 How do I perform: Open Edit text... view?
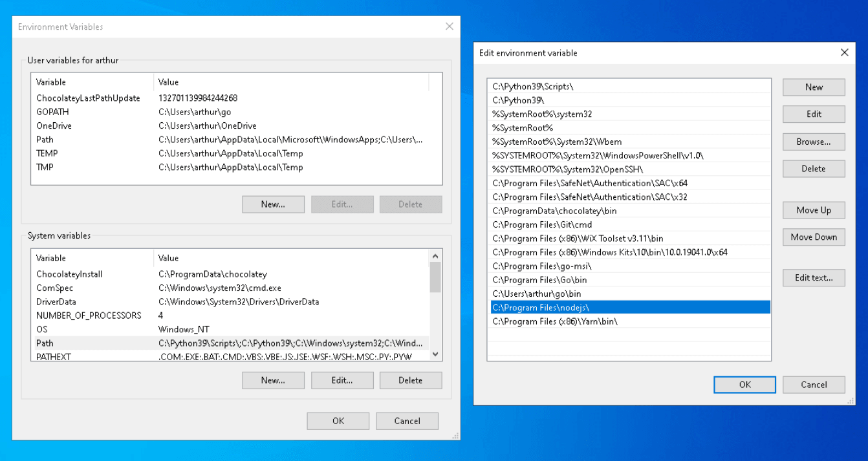click(813, 278)
